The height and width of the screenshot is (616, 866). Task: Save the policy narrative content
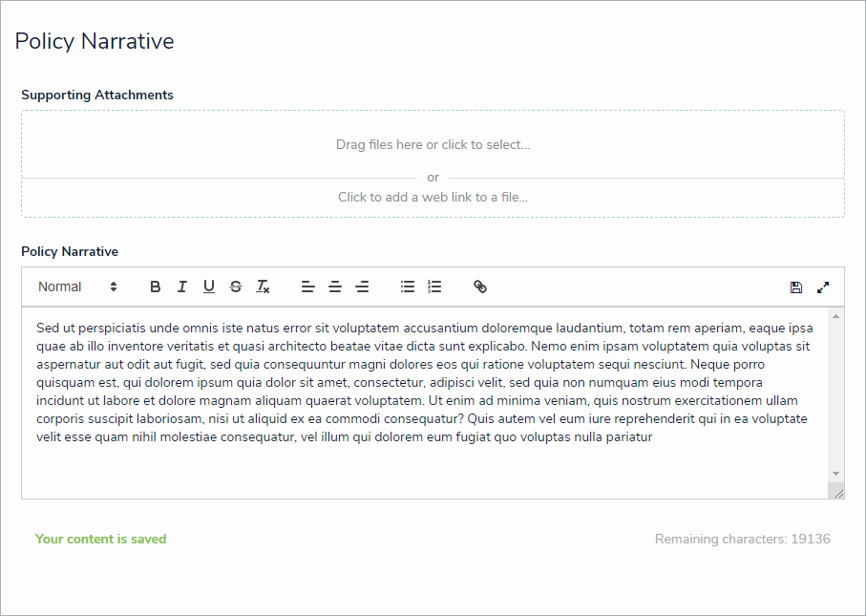(796, 287)
